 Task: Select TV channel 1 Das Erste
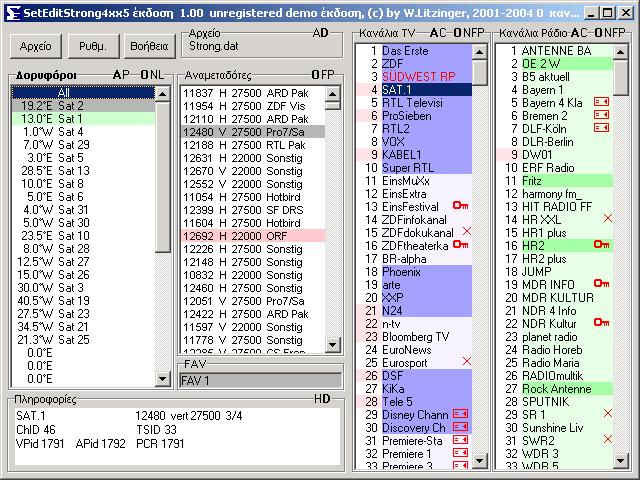click(x=414, y=51)
